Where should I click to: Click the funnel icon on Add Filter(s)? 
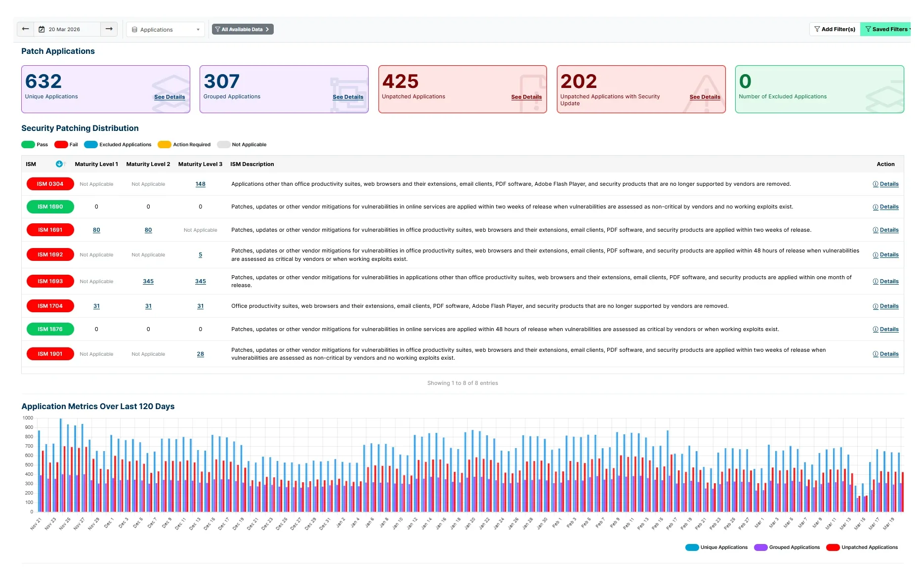click(x=817, y=30)
